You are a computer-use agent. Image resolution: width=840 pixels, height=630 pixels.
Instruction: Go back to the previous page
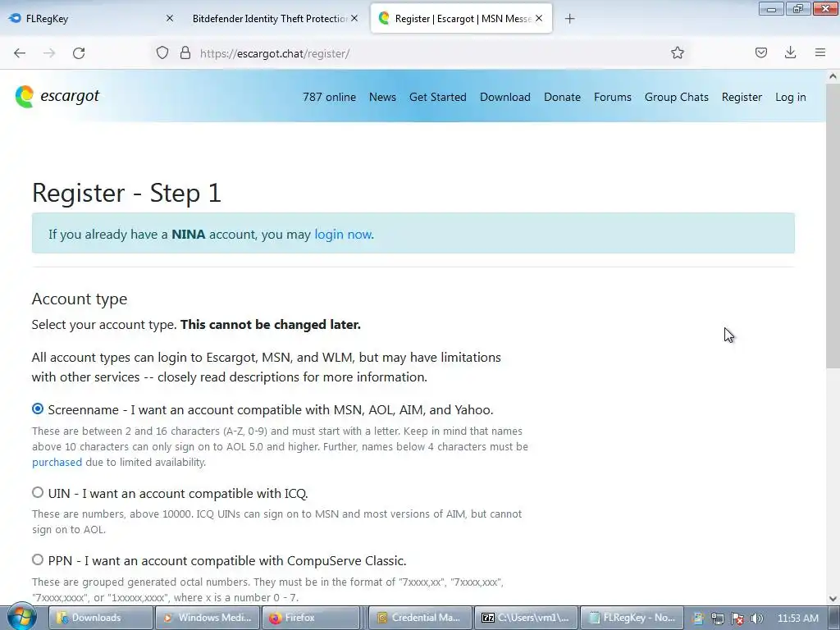point(20,53)
